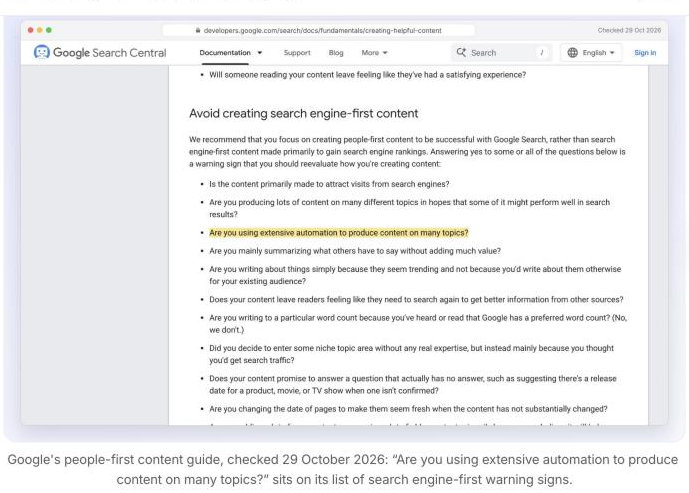Click 'We recommend that you focus' paragraph
689x493 pixels.
pyautogui.click(x=407, y=152)
